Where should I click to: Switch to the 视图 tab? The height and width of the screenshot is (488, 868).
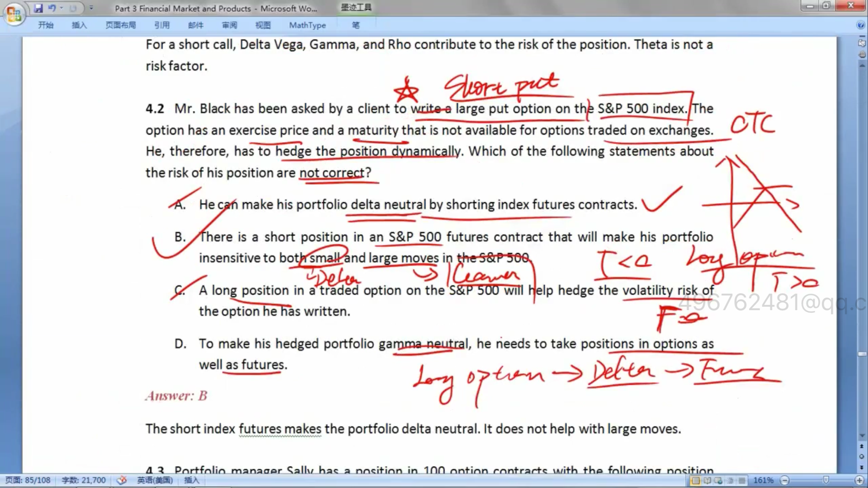pos(263,25)
